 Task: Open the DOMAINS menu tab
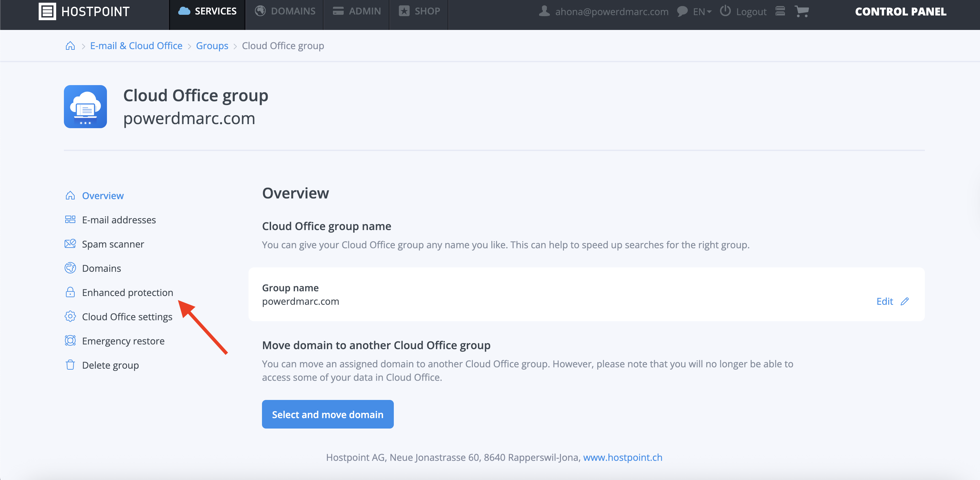pyautogui.click(x=285, y=11)
